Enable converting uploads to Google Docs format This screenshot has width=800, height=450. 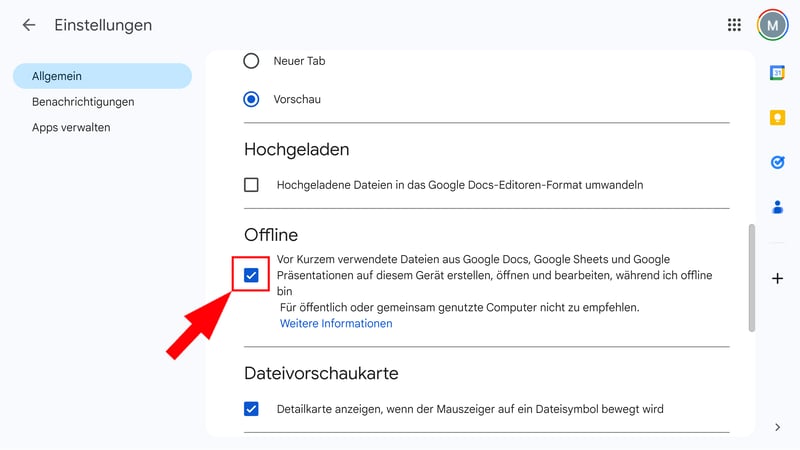click(x=251, y=184)
